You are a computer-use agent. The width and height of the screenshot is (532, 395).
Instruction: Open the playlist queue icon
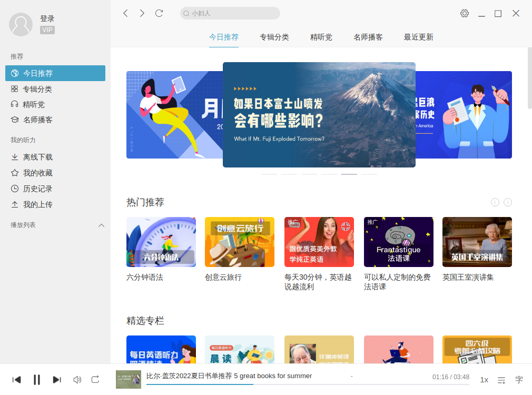501,380
